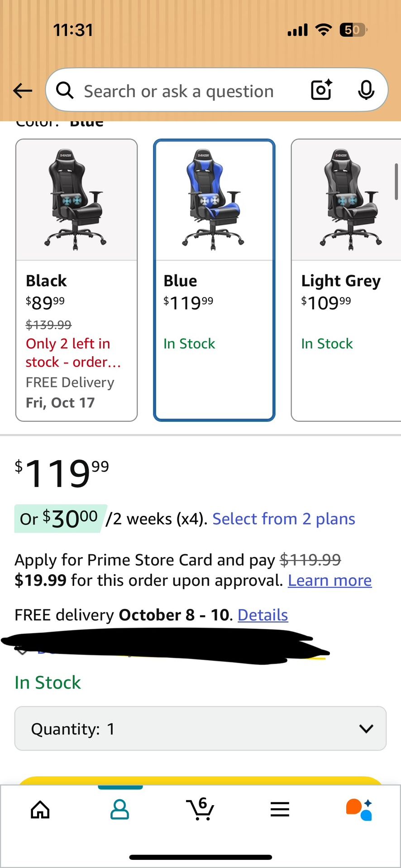Viewport: 401px width, 868px height.
Task: Tap the black gaming chair thumbnail image
Action: [x=76, y=200]
